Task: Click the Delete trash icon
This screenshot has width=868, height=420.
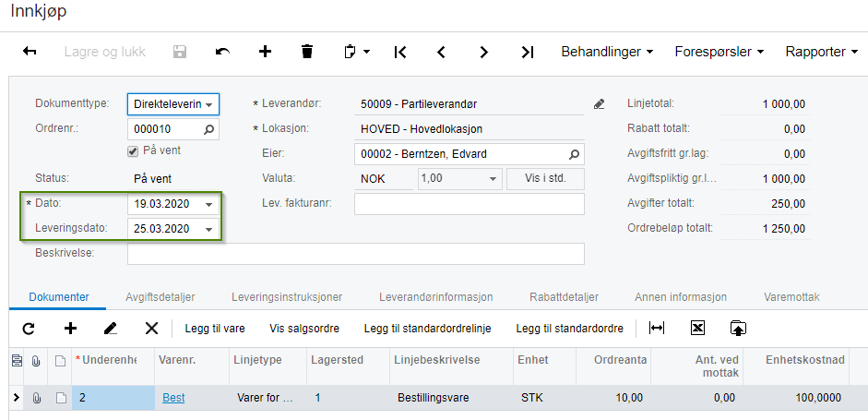Action: 307,52
